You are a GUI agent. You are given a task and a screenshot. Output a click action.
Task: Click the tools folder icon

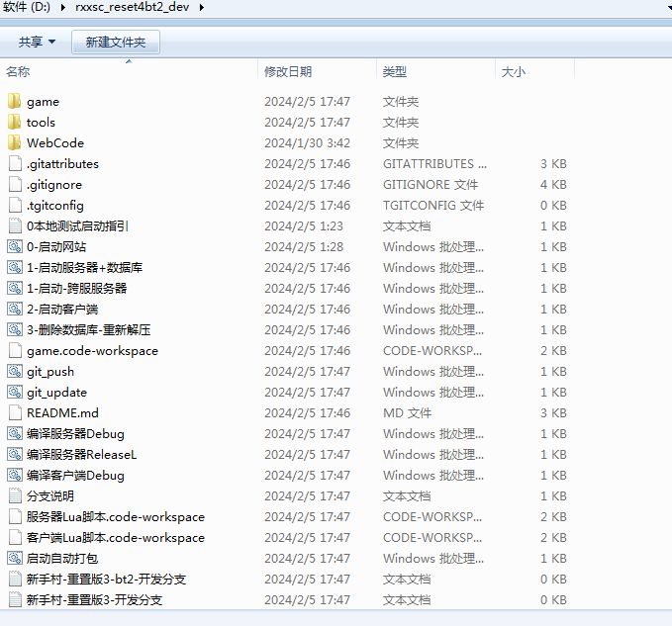coord(14,122)
